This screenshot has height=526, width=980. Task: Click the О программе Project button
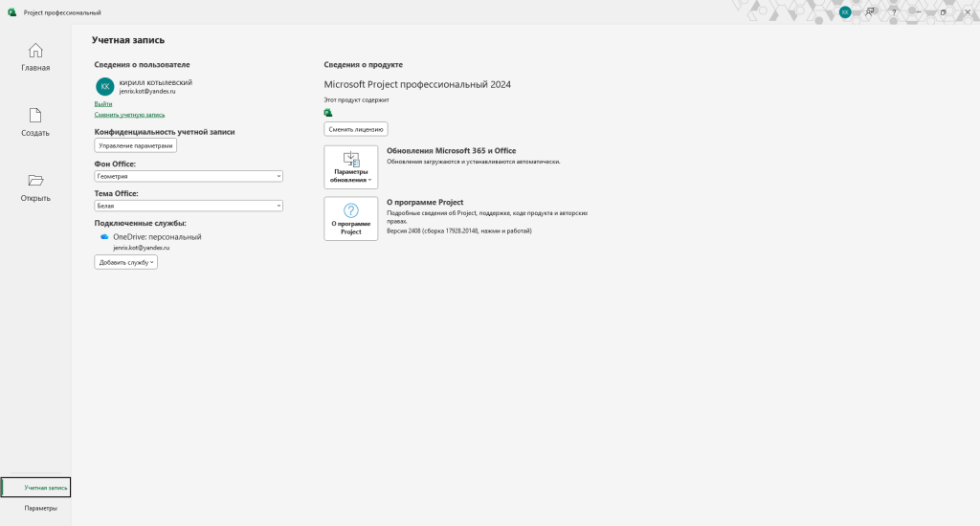click(x=350, y=219)
